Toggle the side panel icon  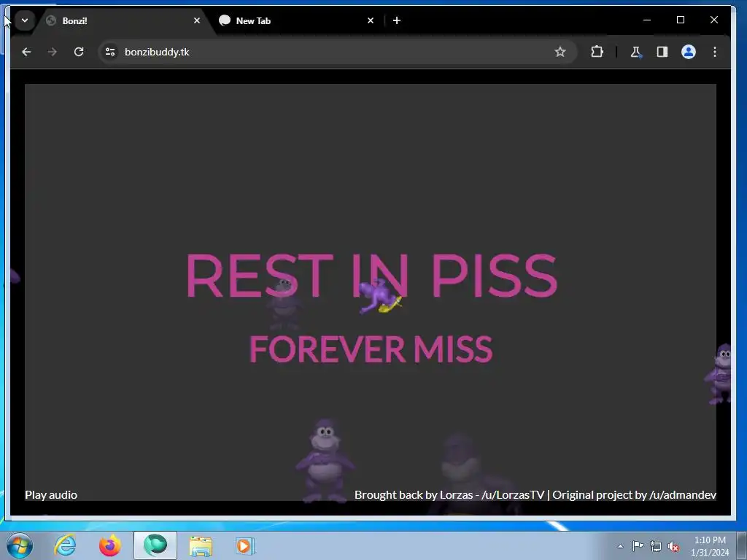(x=662, y=52)
